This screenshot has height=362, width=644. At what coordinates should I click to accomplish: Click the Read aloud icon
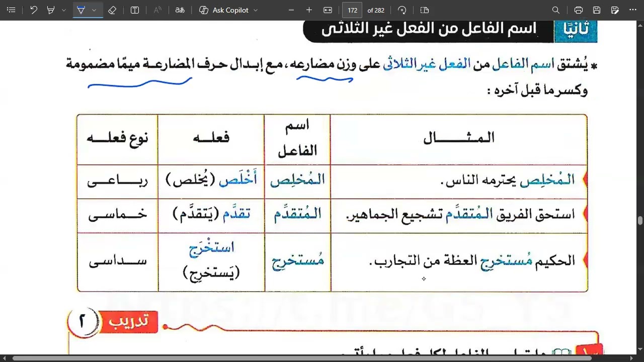(157, 10)
